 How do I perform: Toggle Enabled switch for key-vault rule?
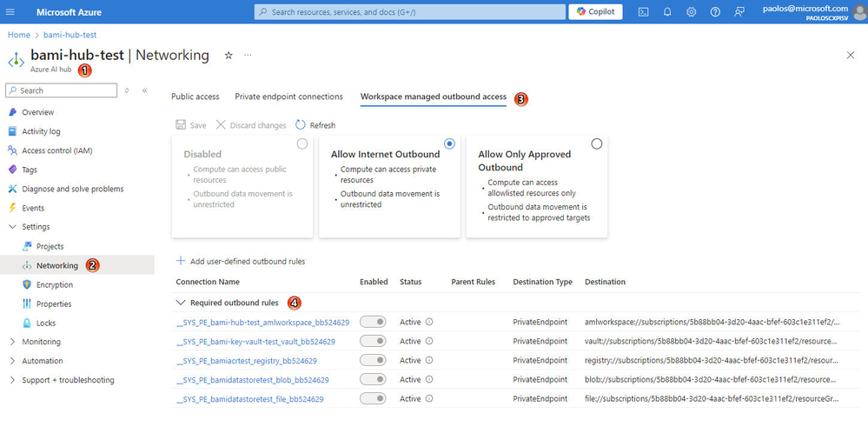tap(373, 341)
